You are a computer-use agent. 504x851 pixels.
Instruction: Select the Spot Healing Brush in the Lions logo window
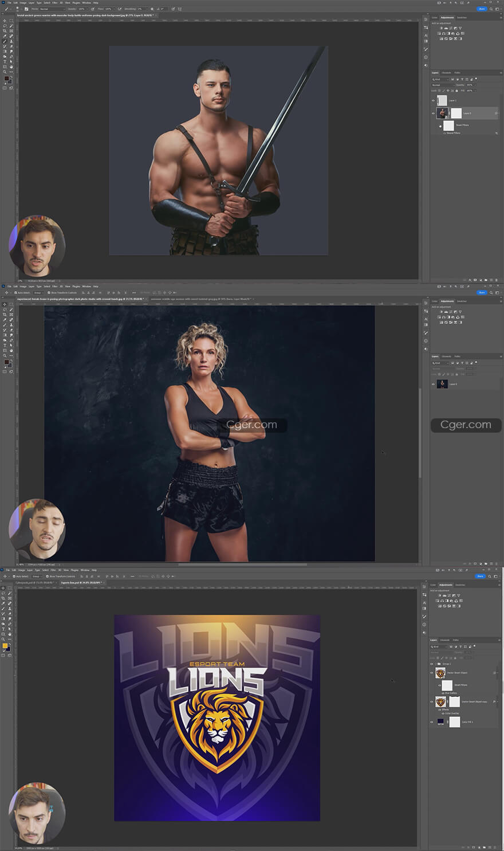point(9,603)
